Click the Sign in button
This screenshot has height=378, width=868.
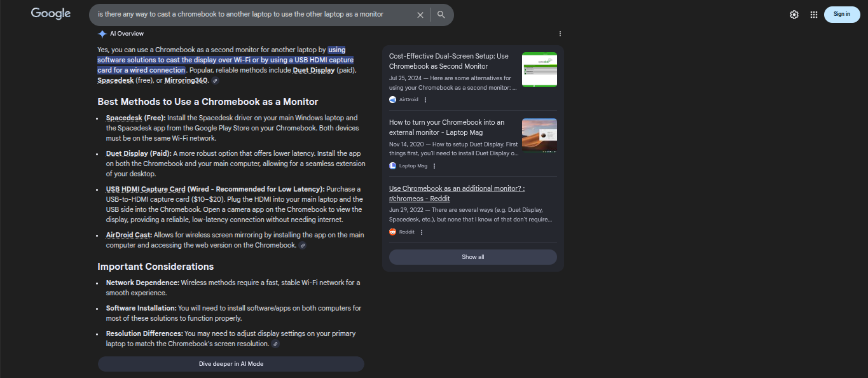[x=841, y=14]
